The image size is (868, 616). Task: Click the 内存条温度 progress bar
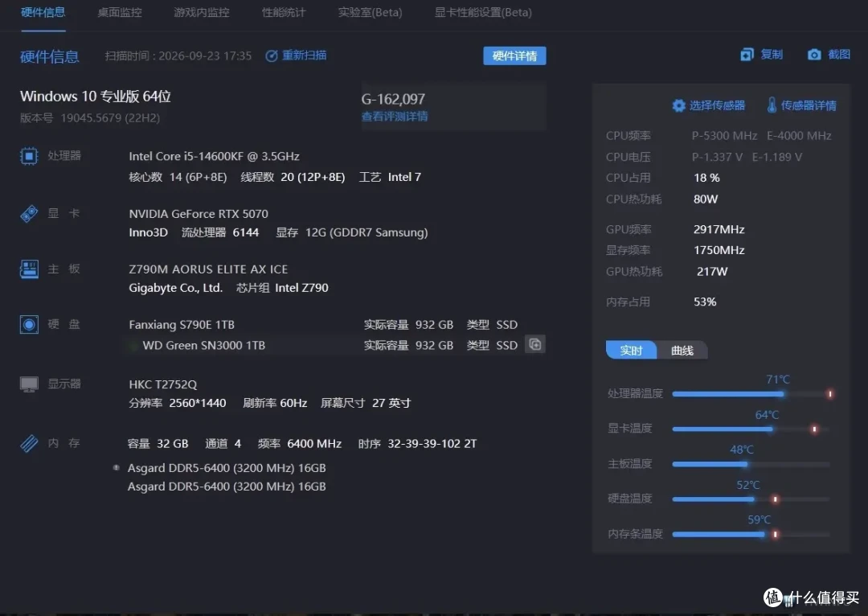[x=751, y=534]
